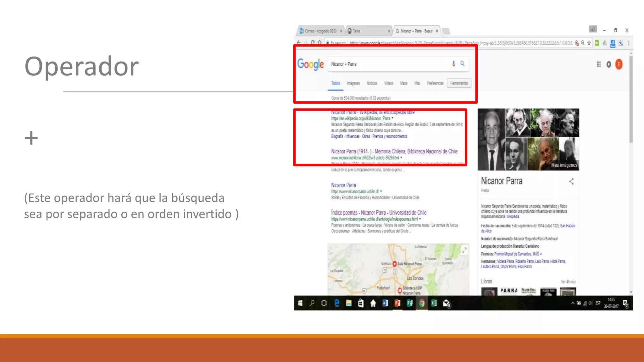
Task: Click the blue New extension icon in toolbar
Action: tap(613, 43)
